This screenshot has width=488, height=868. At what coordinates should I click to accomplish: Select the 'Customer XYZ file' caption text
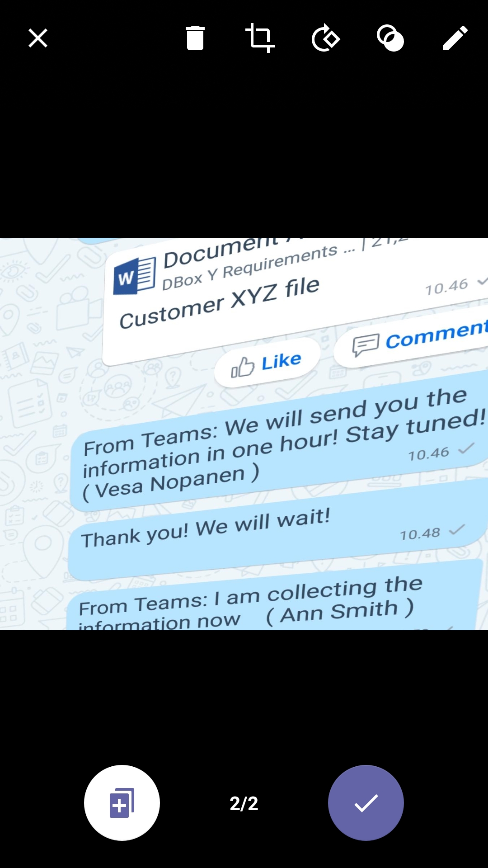(220, 303)
